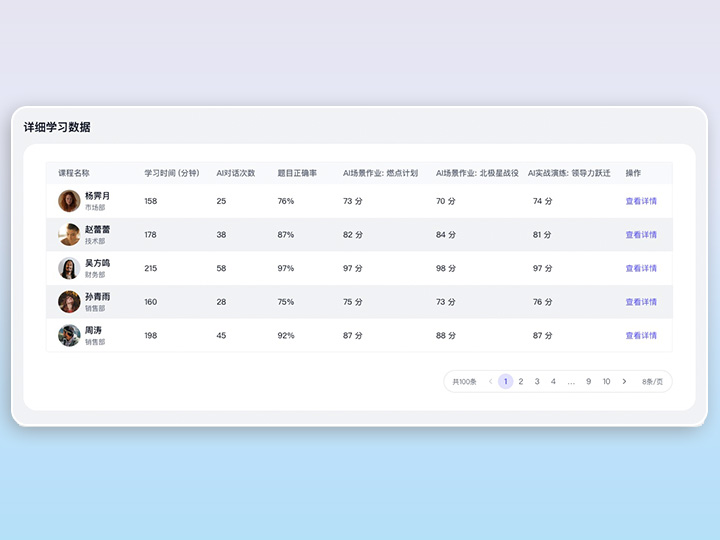Click the avatar photo of 周涛
Image resolution: width=720 pixels, height=540 pixels.
tap(69, 335)
